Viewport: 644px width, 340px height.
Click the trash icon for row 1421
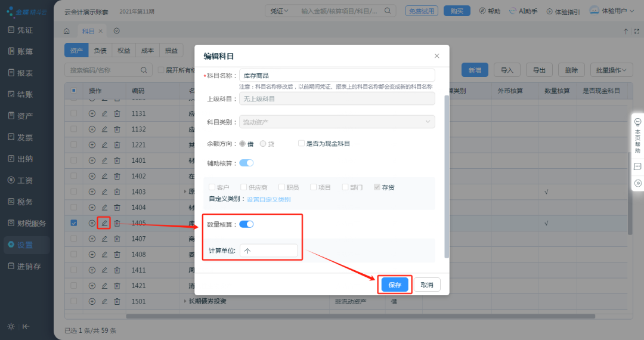pos(117,285)
